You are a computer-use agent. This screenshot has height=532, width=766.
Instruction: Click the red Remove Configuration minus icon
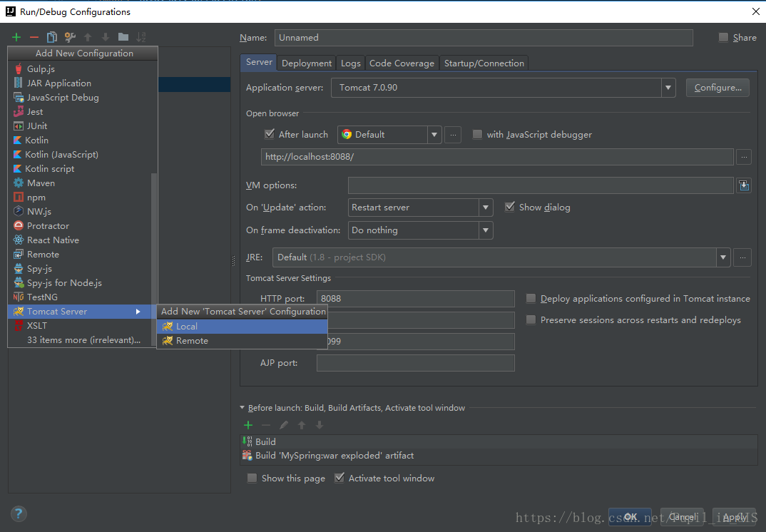click(x=34, y=37)
